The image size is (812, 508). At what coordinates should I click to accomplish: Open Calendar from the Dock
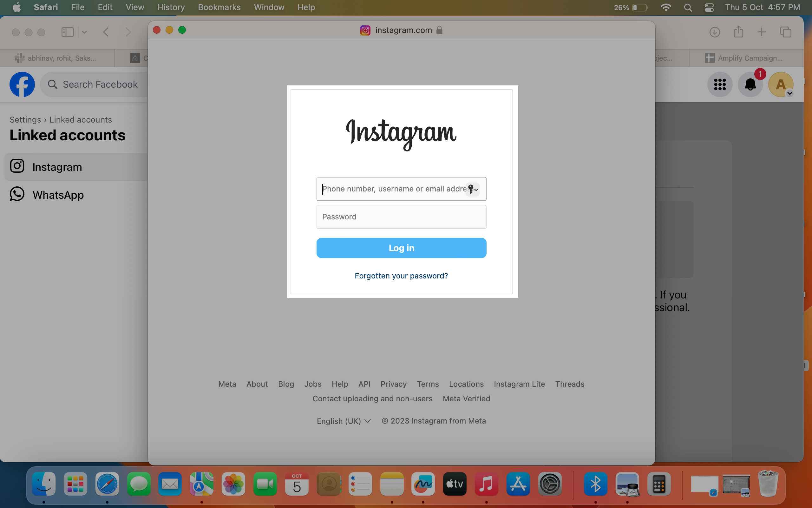click(x=297, y=484)
